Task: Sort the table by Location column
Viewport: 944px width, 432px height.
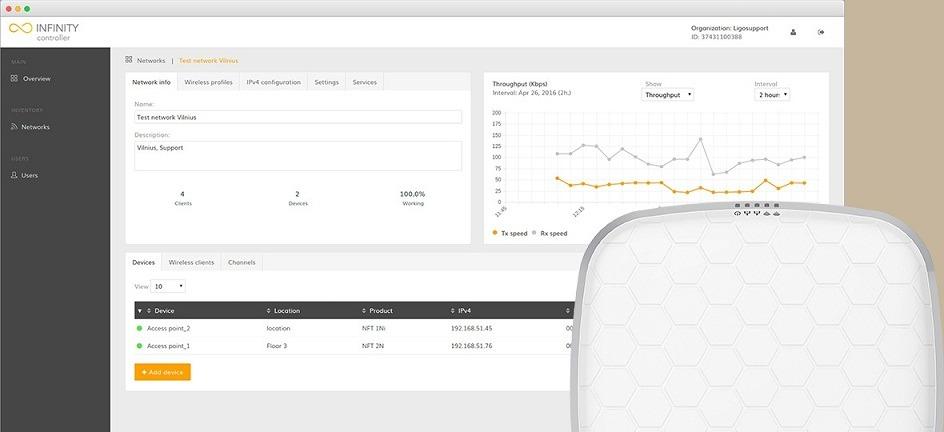Action: 286,311
